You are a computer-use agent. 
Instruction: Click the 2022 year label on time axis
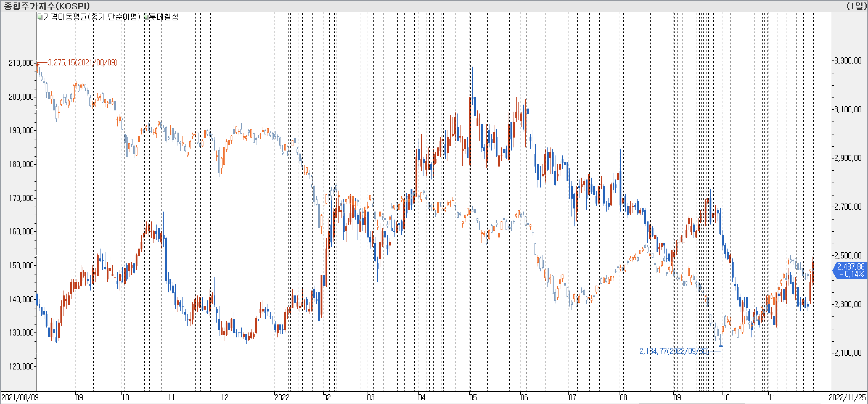click(x=282, y=397)
